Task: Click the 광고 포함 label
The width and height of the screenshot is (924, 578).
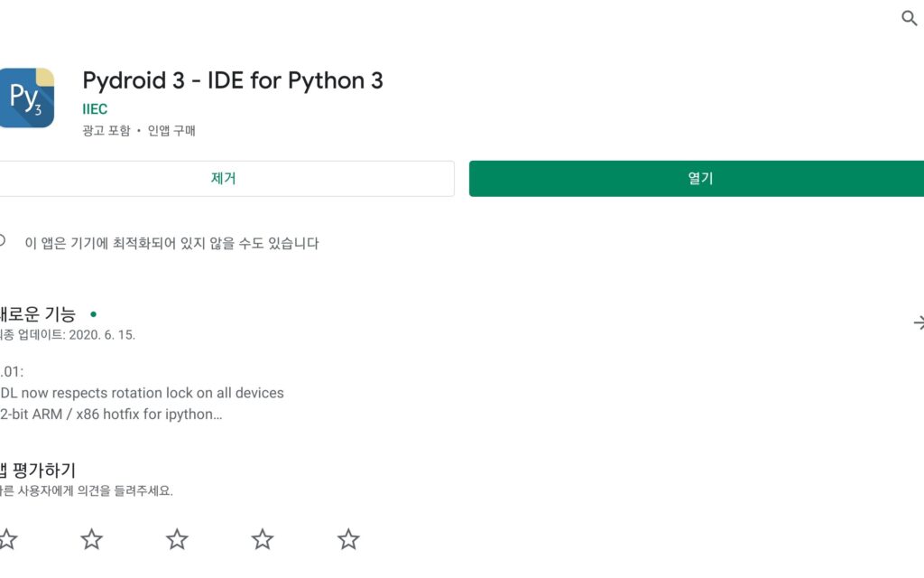Action: (x=106, y=130)
